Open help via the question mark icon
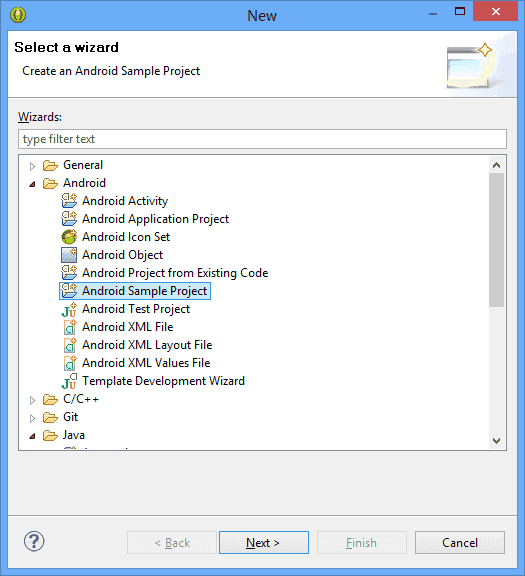Screen dimensions: 525x576 [x=34, y=541]
